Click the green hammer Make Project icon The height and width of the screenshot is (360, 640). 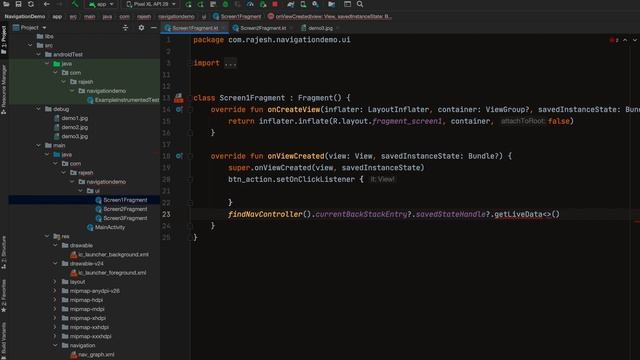coord(75,4)
